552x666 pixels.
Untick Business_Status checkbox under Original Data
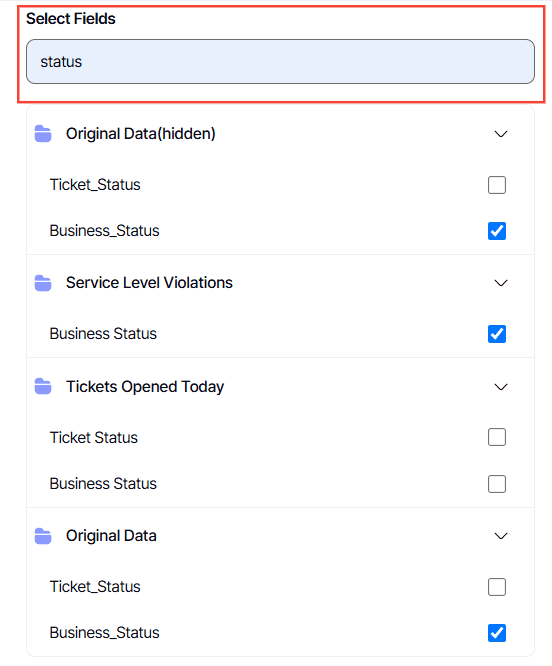click(x=497, y=633)
